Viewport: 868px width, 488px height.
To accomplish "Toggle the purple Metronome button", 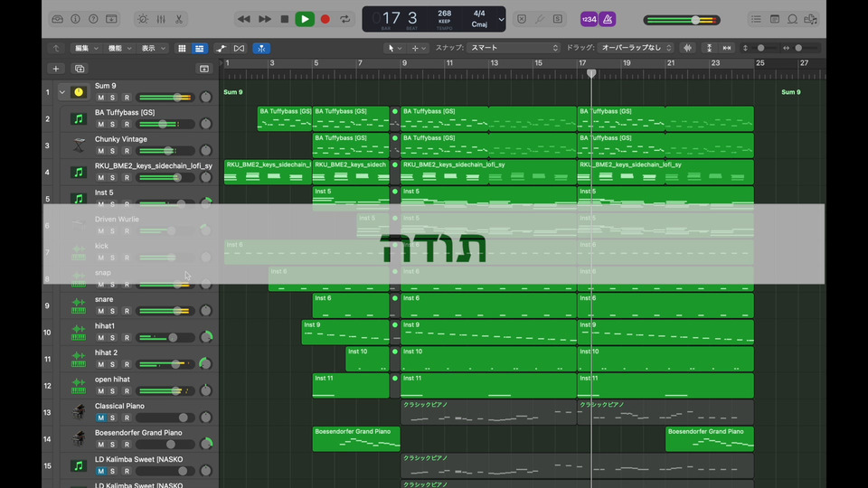I will pyautogui.click(x=608, y=19).
